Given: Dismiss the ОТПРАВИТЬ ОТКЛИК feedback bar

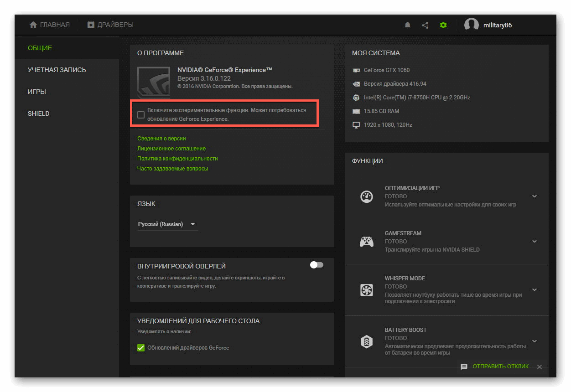Looking at the screenshot, I should [540, 367].
